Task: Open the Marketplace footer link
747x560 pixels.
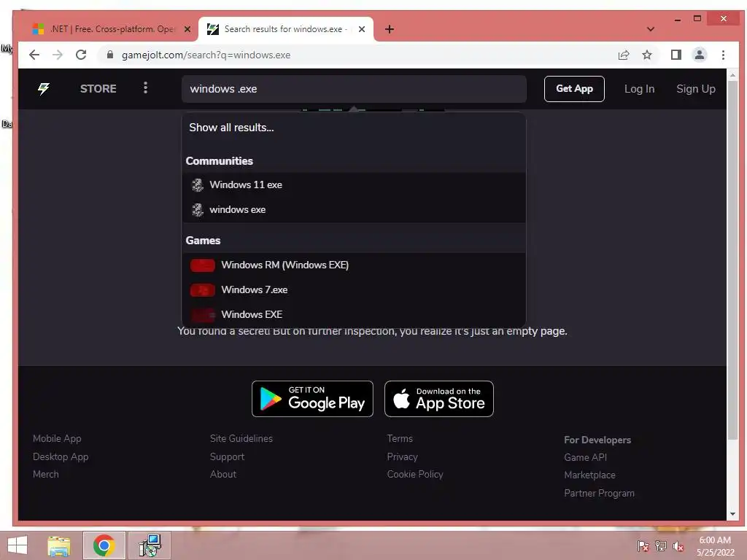Action: 589,475
